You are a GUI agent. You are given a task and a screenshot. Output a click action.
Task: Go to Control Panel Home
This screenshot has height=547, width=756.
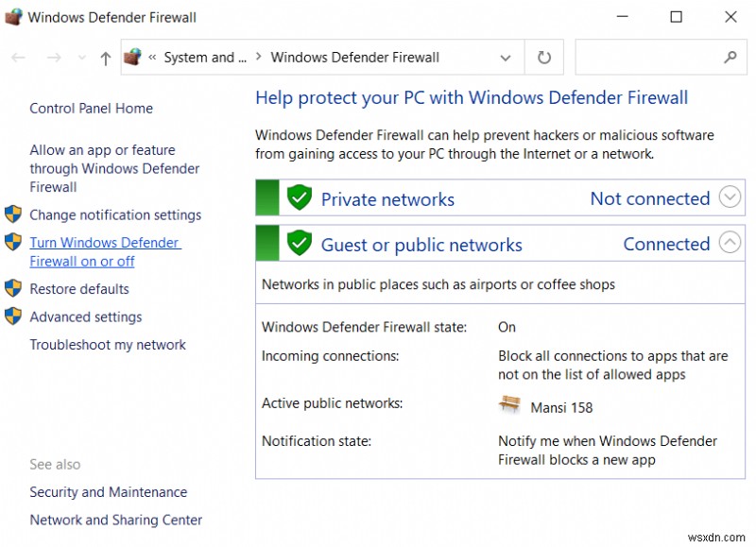91,108
